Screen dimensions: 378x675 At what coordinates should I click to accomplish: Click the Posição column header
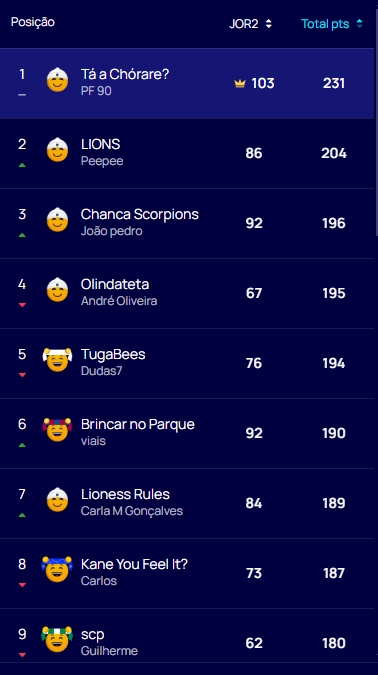tap(33, 22)
